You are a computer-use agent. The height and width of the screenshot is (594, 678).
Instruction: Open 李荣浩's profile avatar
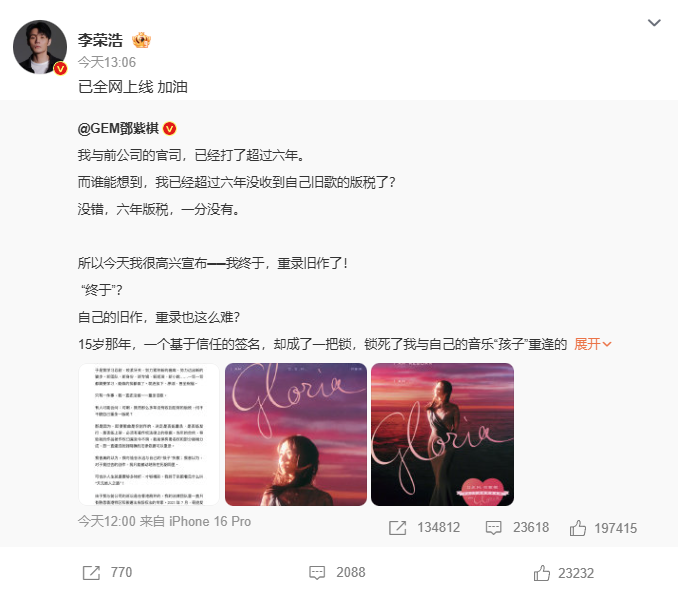pyautogui.click(x=40, y=47)
